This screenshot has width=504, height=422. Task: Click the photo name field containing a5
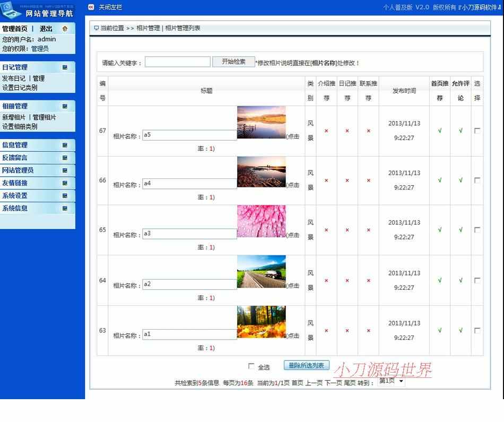[189, 135]
